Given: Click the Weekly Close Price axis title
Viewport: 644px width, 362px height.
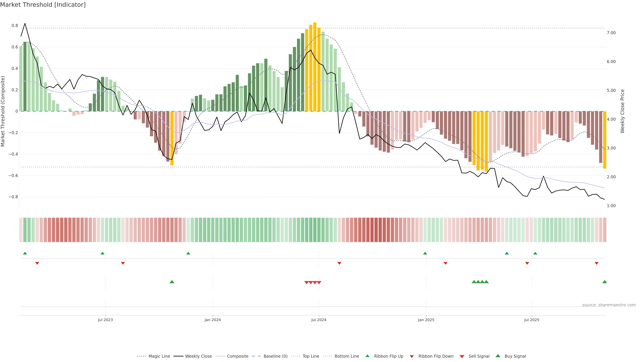Looking at the screenshot, I should (x=623, y=111).
